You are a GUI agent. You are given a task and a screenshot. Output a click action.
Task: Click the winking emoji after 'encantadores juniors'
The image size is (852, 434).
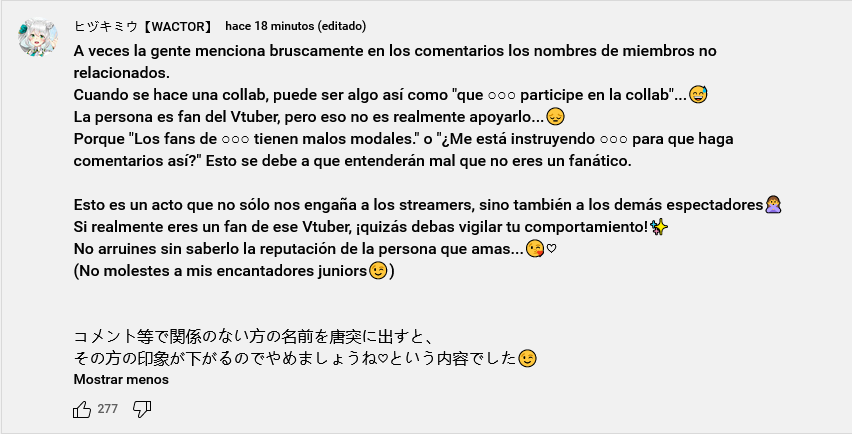[x=378, y=271]
